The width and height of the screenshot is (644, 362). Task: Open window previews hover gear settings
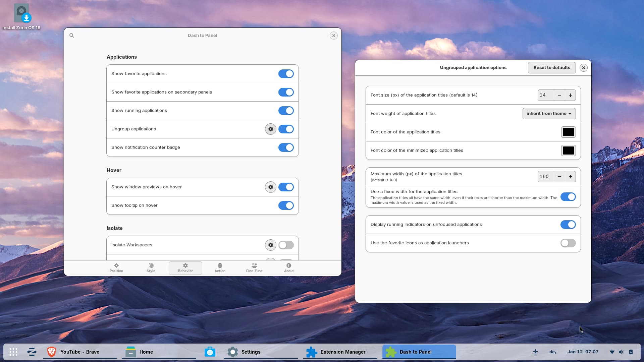coord(270,187)
